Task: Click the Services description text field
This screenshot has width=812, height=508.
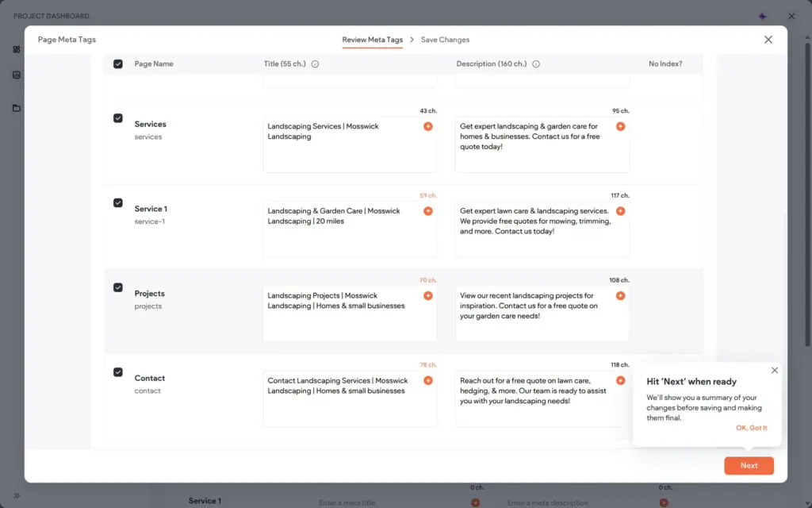Action: coord(542,144)
